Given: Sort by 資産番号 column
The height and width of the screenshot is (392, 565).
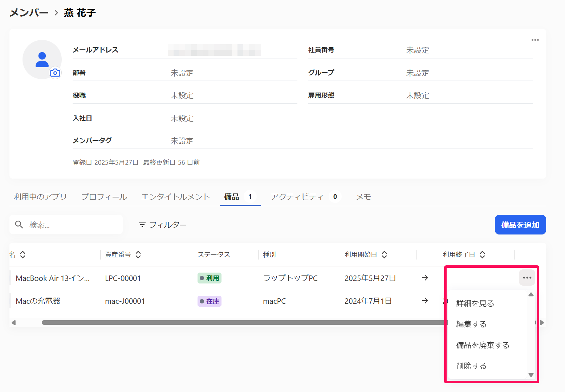Looking at the screenshot, I should click(x=138, y=255).
